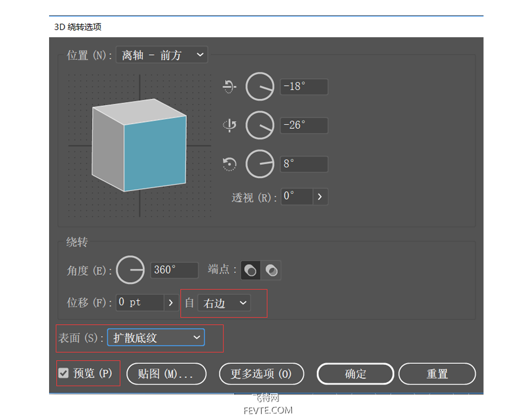
Task: Click the 8° rotation input field
Action: click(304, 164)
